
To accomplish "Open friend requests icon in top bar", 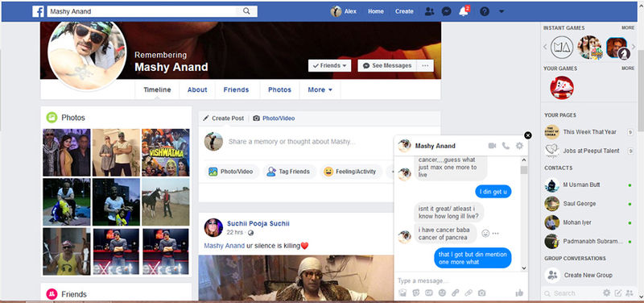I will click(429, 11).
